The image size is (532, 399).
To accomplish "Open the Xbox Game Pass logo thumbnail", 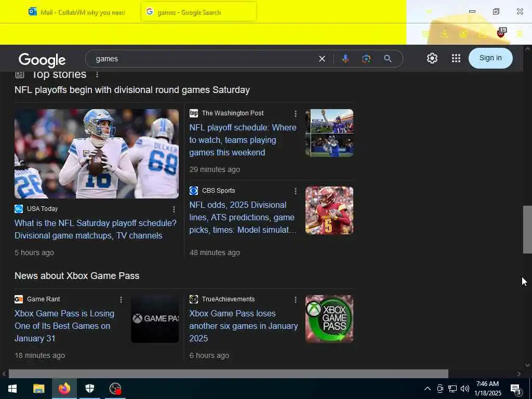I will pyautogui.click(x=329, y=319).
